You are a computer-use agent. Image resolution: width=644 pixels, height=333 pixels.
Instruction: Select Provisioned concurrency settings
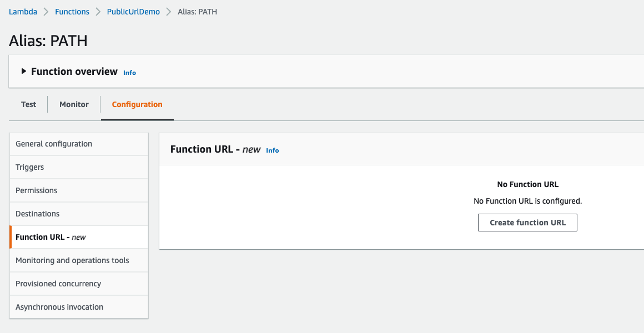57,284
